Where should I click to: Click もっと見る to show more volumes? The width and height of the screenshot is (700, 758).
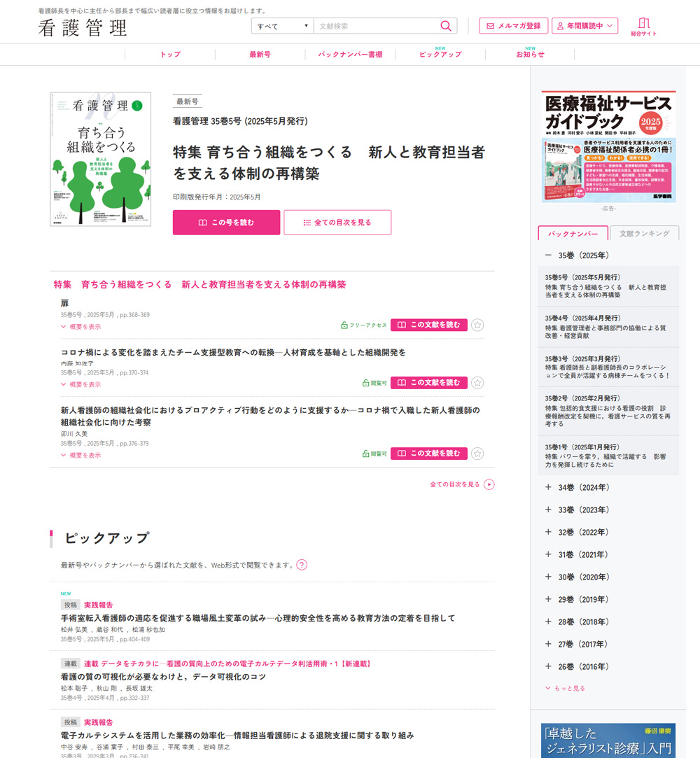click(x=565, y=688)
